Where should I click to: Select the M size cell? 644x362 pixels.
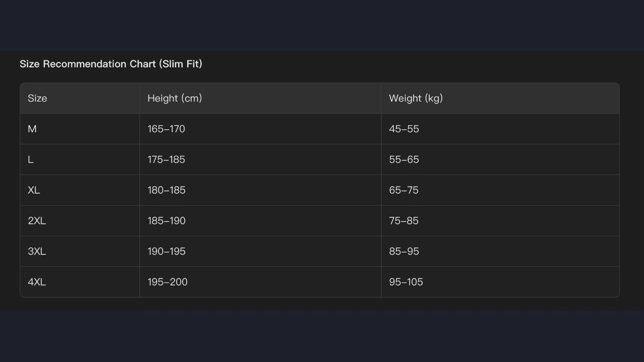point(32,129)
